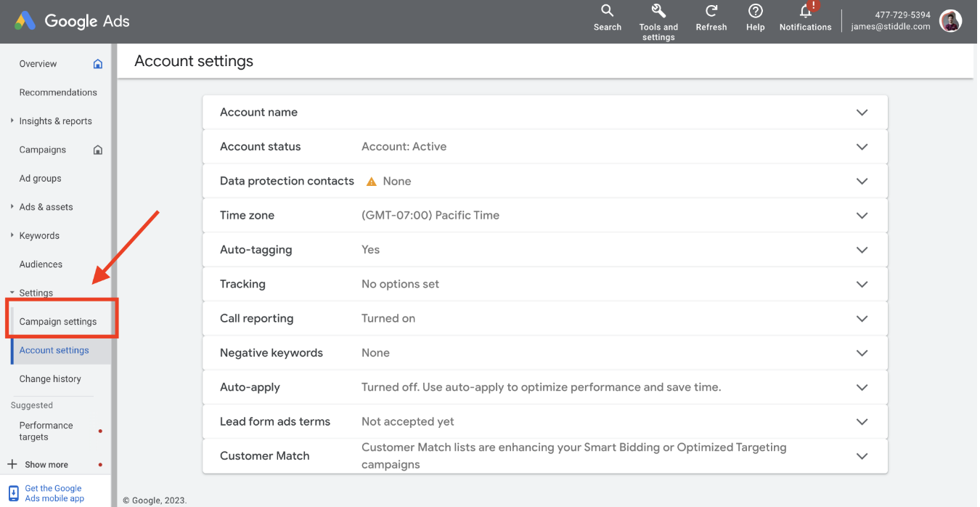Open the Search magnifier icon
The image size is (980, 507).
click(x=607, y=11)
